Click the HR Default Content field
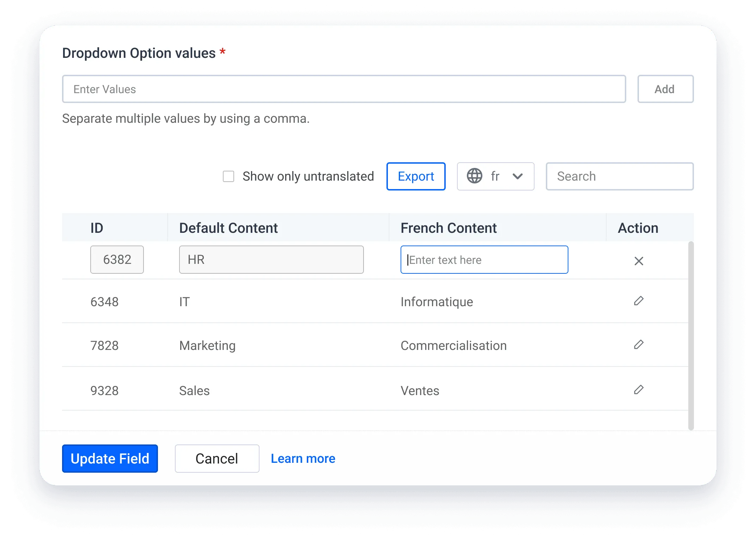This screenshot has height=539, width=756. (271, 260)
